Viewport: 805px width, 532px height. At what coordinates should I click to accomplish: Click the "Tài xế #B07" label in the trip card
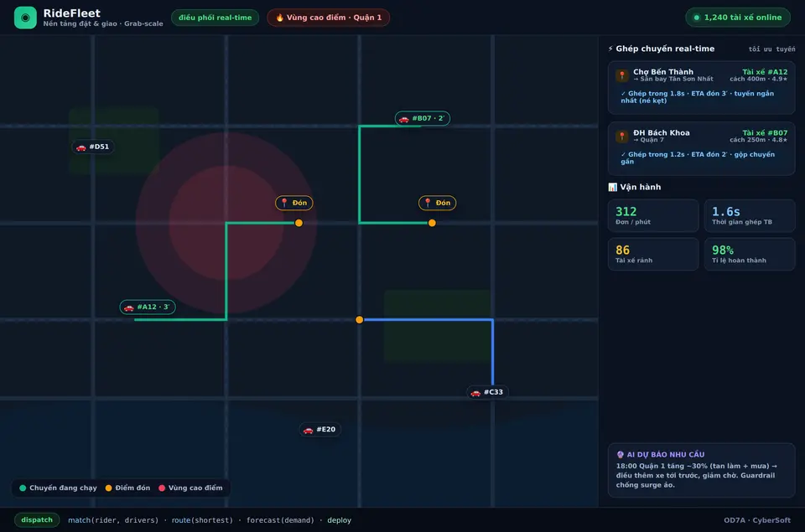765,133
